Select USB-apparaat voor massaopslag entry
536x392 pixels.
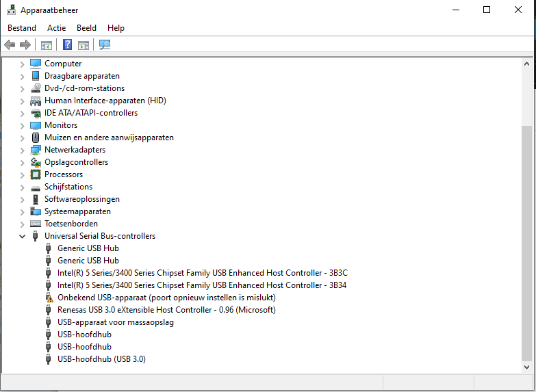tap(115, 322)
